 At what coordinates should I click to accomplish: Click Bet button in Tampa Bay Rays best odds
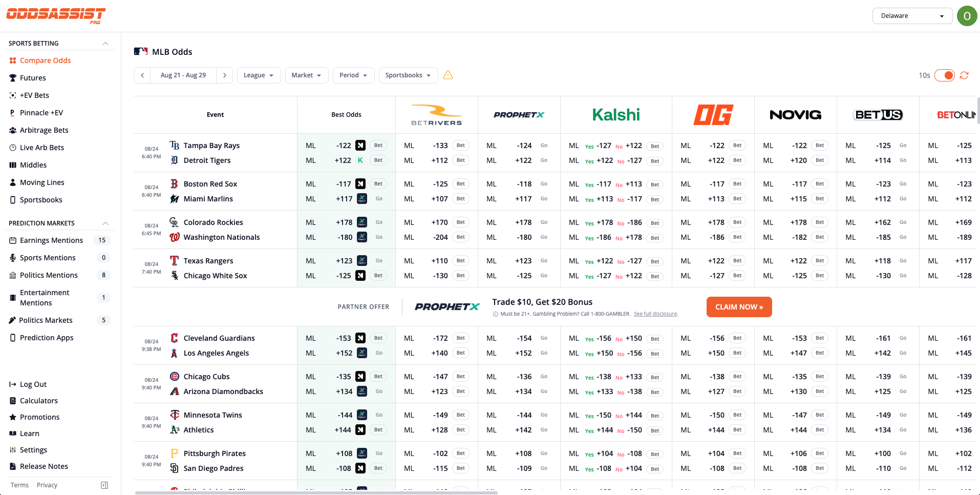pyautogui.click(x=378, y=146)
